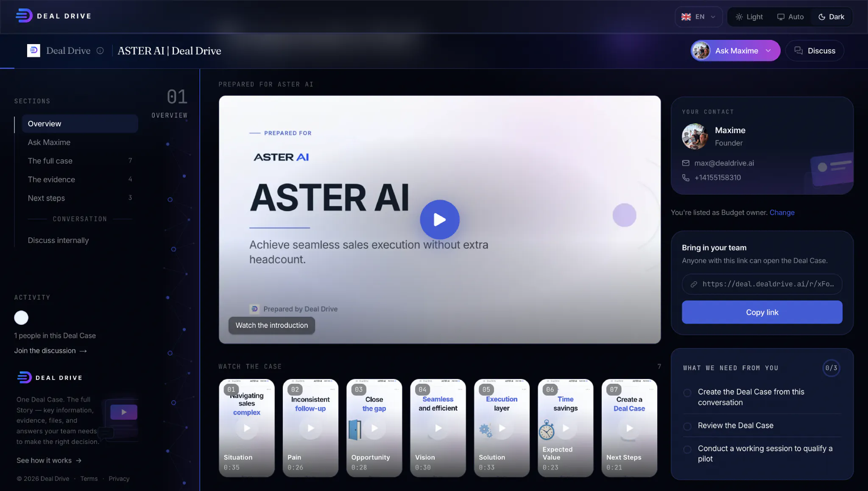The width and height of the screenshot is (868, 491).
Task: Play video 06 Time savings
Action: tap(566, 428)
